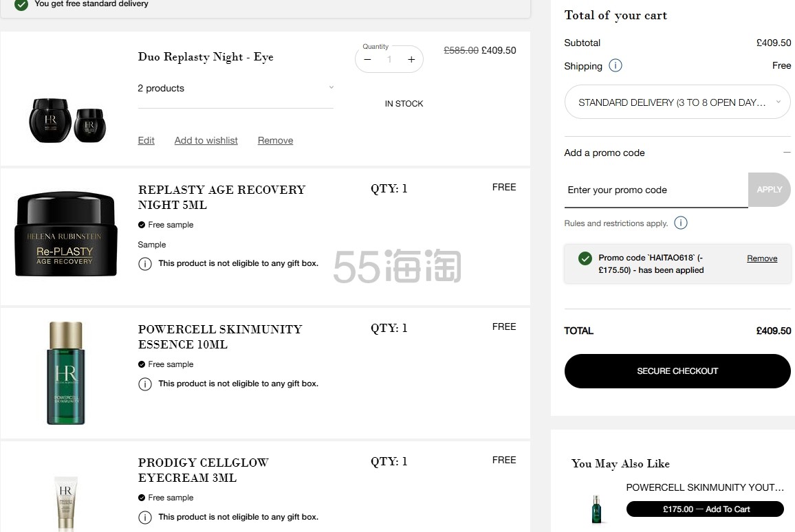Expand the 2 products dropdown
This screenshot has height=532, width=795.
235,89
